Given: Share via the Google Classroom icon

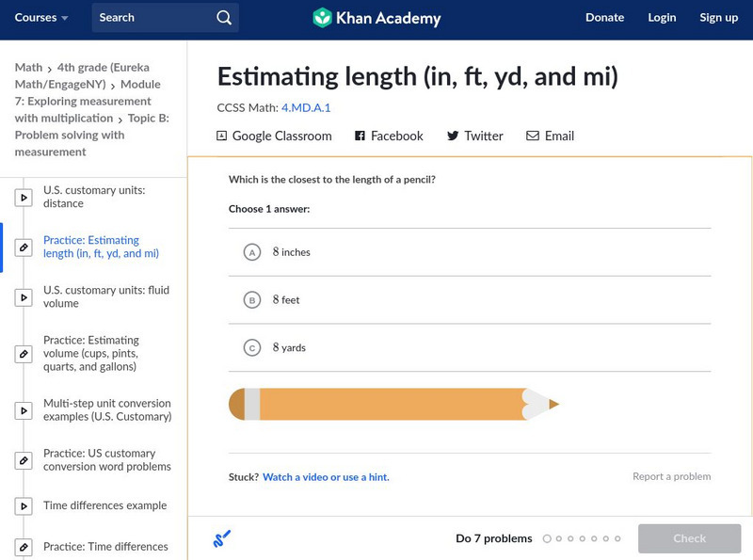Looking at the screenshot, I should click(x=220, y=136).
